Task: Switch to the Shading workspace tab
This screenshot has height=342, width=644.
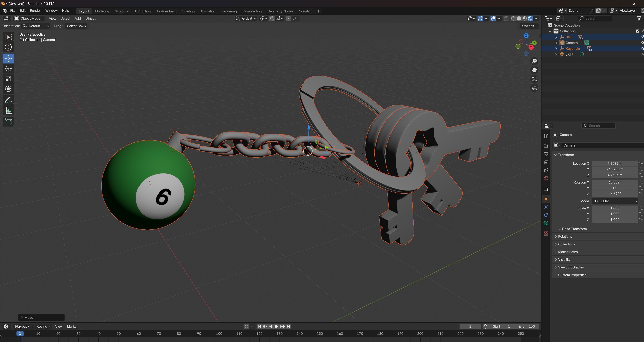Action: click(188, 11)
